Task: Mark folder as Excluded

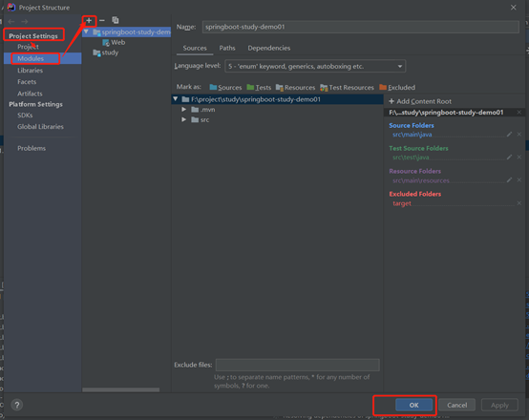Action: (397, 88)
